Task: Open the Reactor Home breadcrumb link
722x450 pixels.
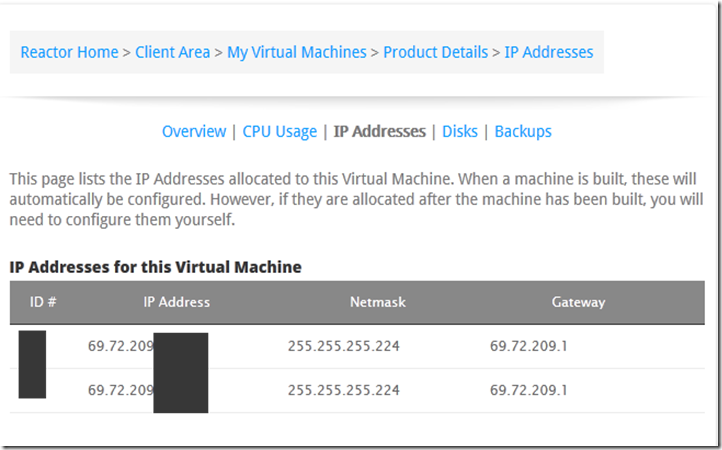Action: pyautogui.click(x=70, y=52)
